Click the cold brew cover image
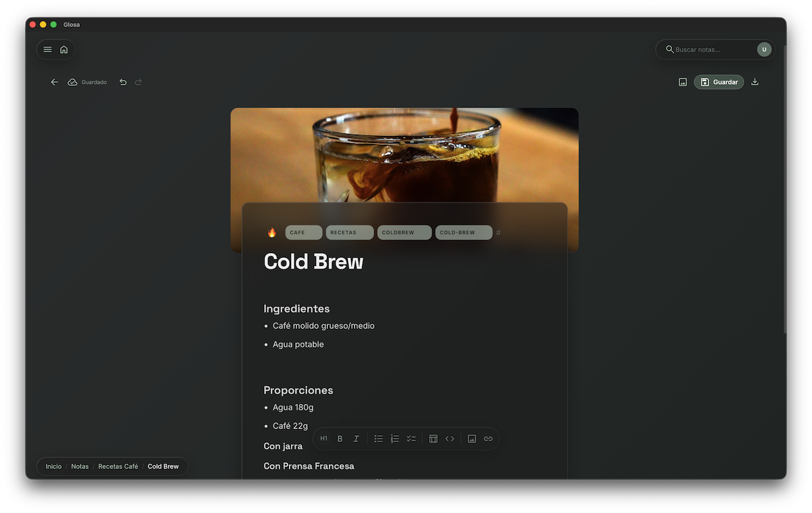The height and width of the screenshot is (513, 812). [404, 155]
